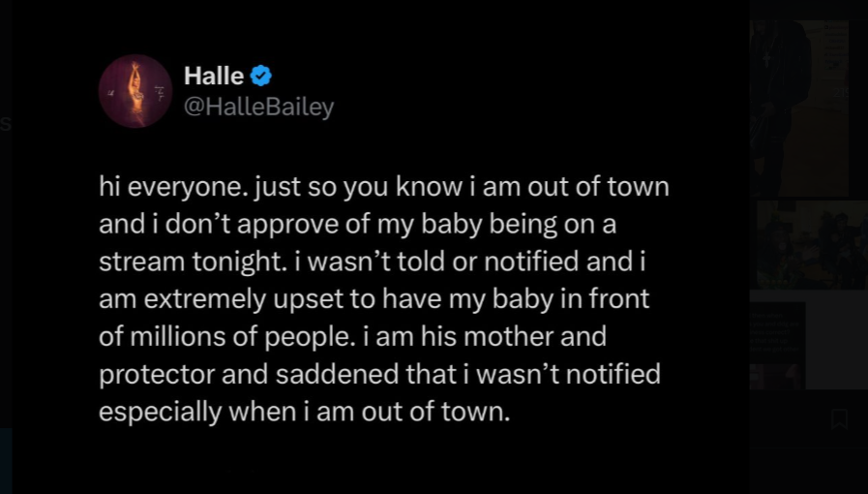Viewport: 868px width, 494px height.
Task: Open the dimmed person photo thumbnail
Action: click(x=798, y=107)
